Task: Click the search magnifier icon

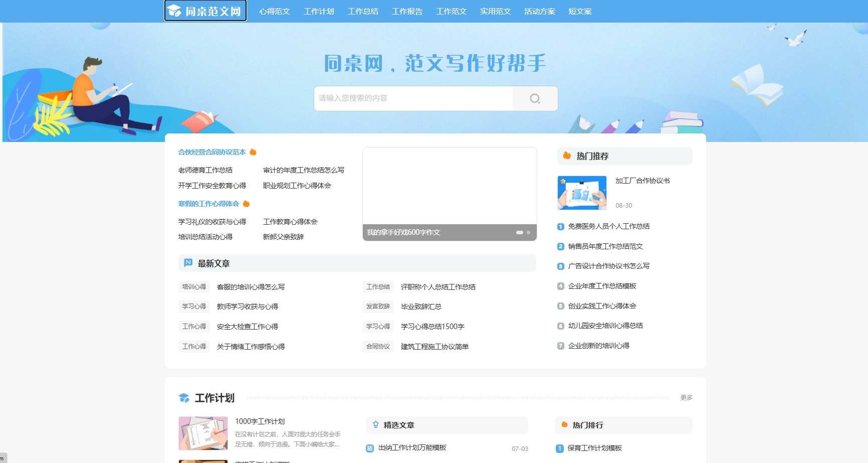Action: [535, 98]
